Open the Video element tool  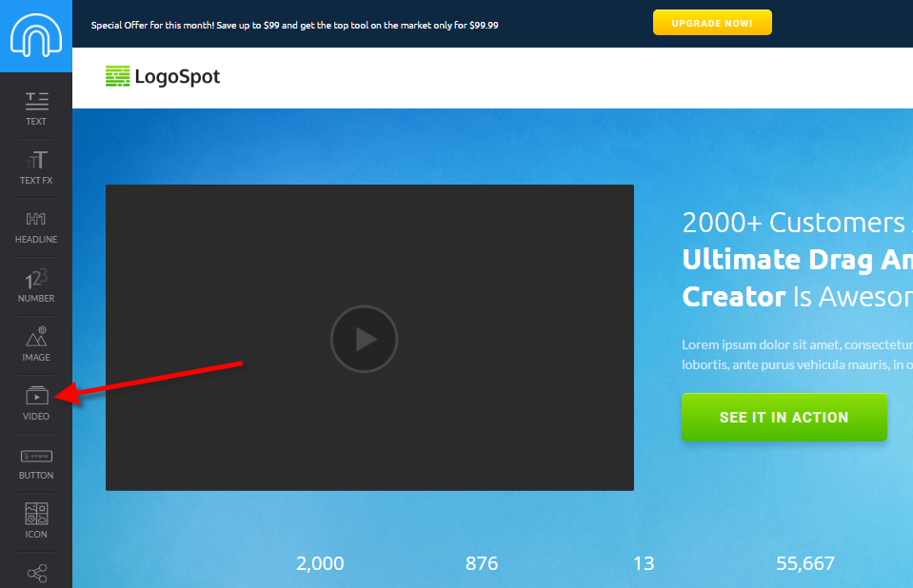pos(36,403)
